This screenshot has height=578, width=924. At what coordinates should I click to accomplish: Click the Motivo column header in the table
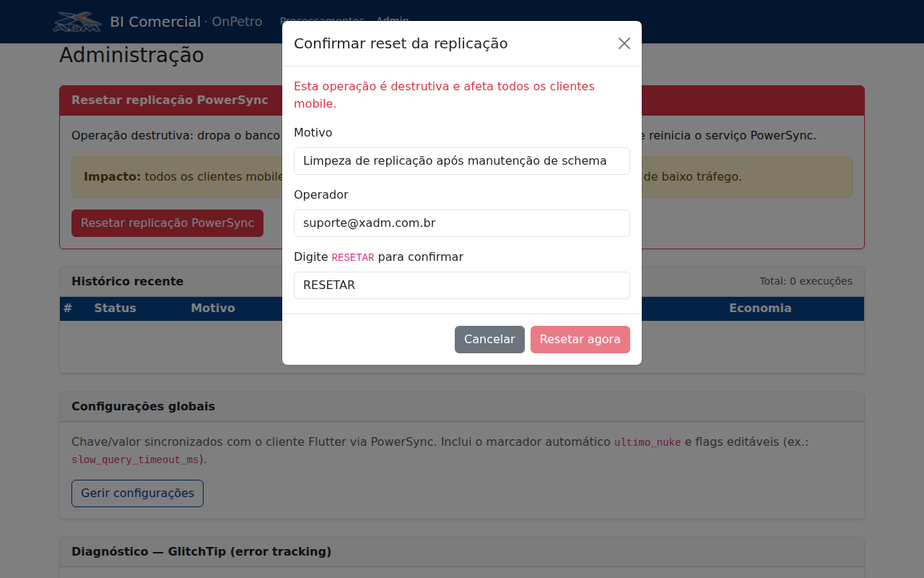point(213,309)
